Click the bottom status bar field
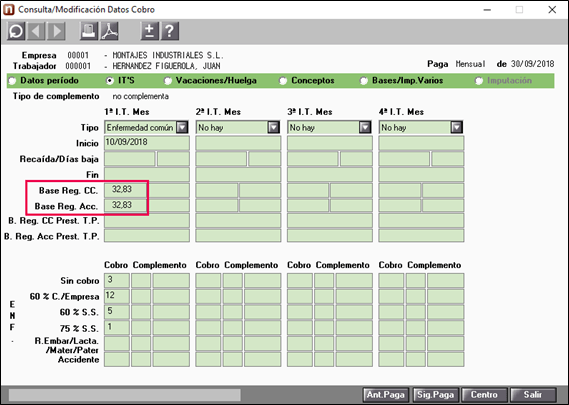Screen dimensions: 569x405 pyautogui.click(x=124, y=395)
